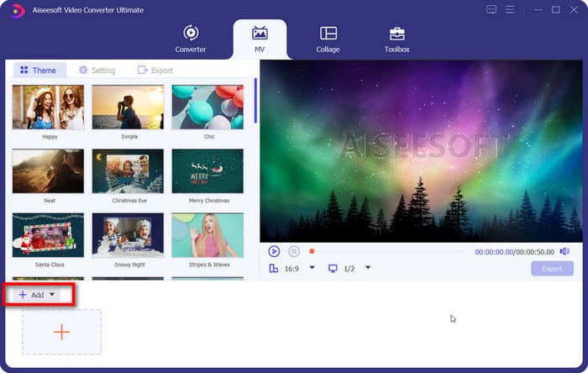
Task: Click the orange playback progress handle
Action: click(312, 251)
